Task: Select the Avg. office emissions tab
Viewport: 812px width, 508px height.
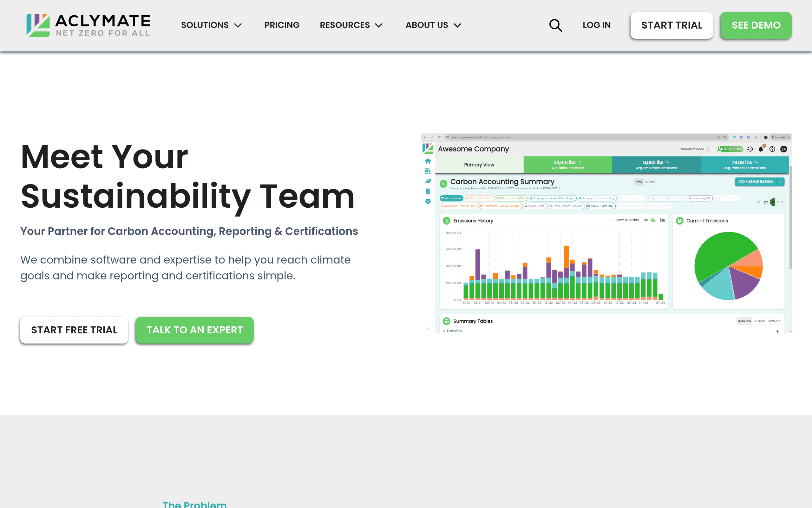Action: point(568,165)
